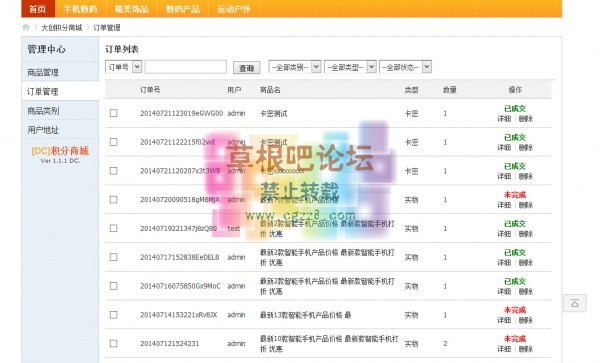This screenshot has width=600, height=363.
Task: Check the box for order 20140721120207x3t3WB
Action: (114, 171)
